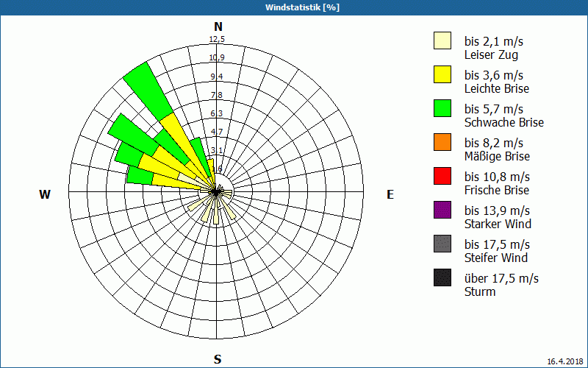Click the 'Starker Wind' legend label
Screen dimensions: 588x368
tap(498, 224)
